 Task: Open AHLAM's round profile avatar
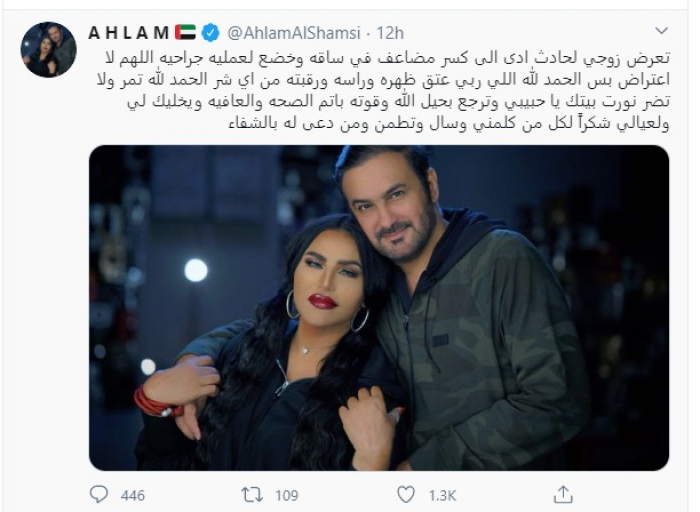[x=49, y=50]
